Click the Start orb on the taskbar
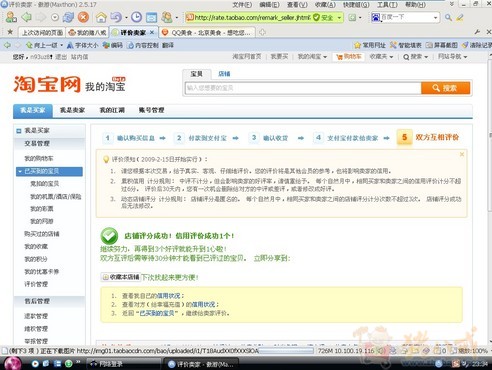The width and height of the screenshot is (492, 370). [12, 363]
